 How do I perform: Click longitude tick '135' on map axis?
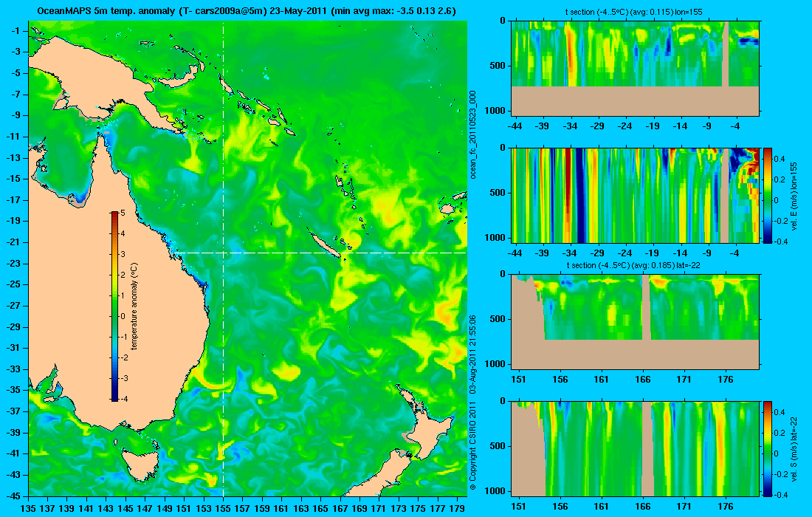click(28, 509)
